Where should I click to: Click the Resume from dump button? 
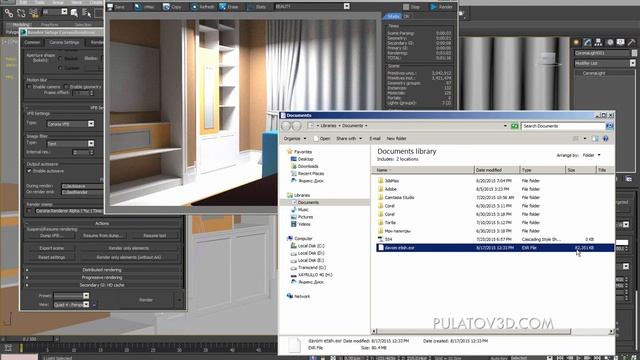103,236
